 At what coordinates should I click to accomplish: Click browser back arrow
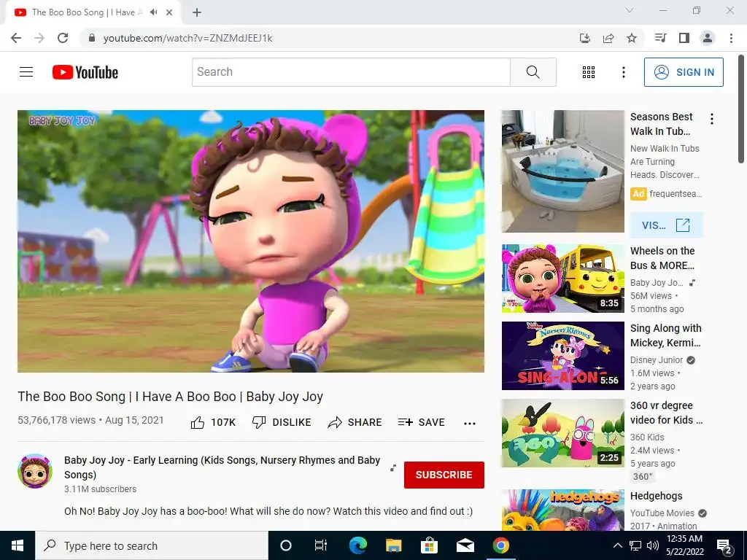tap(16, 38)
